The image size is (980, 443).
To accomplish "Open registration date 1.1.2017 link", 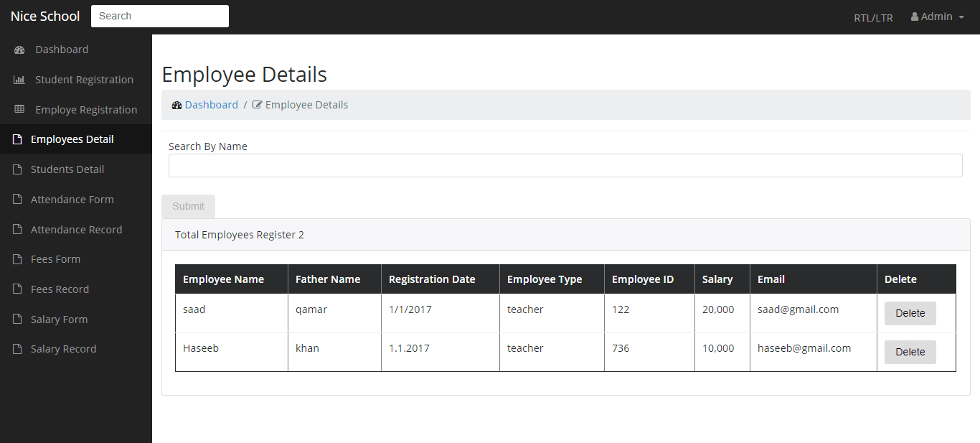I will (409, 348).
